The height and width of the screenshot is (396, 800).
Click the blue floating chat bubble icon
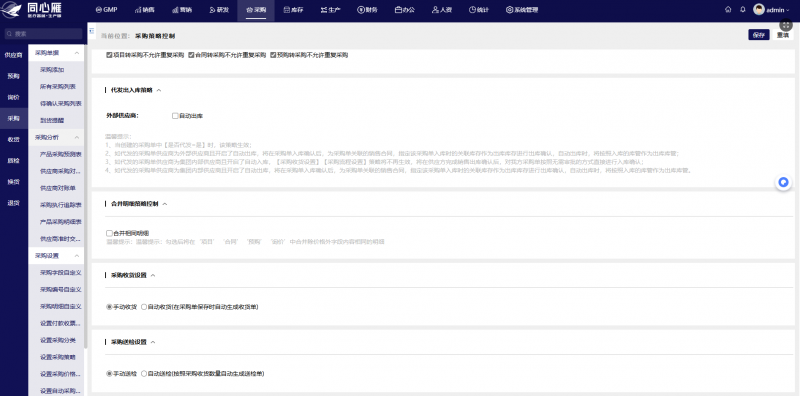(x=784, y=182)
